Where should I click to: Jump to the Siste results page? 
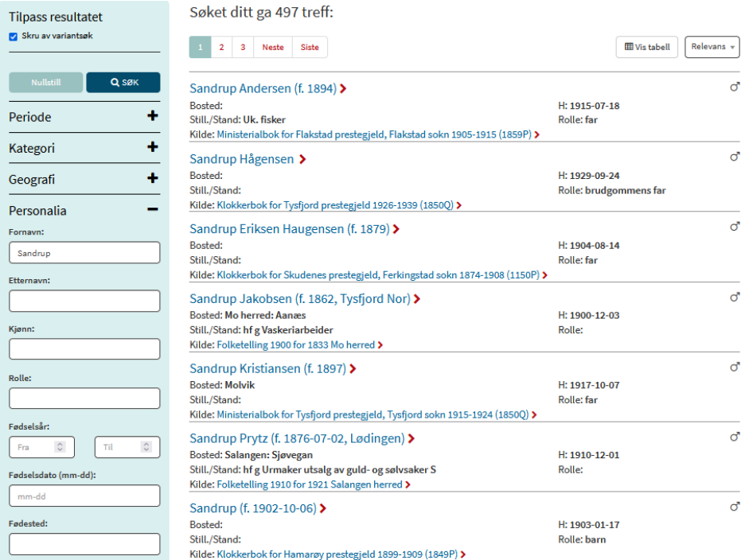(310, 47)
